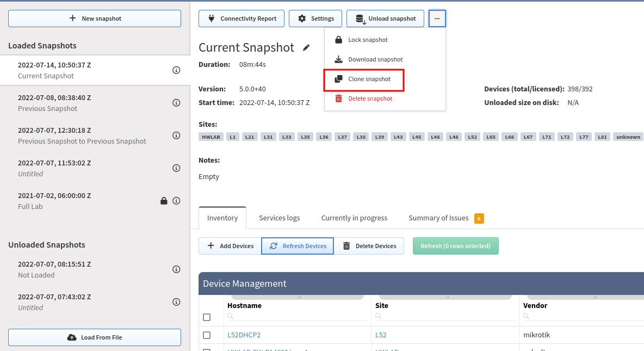Click the L52 site tag
The height and width of the screenshot is (351, 644).
pos(472,137)
